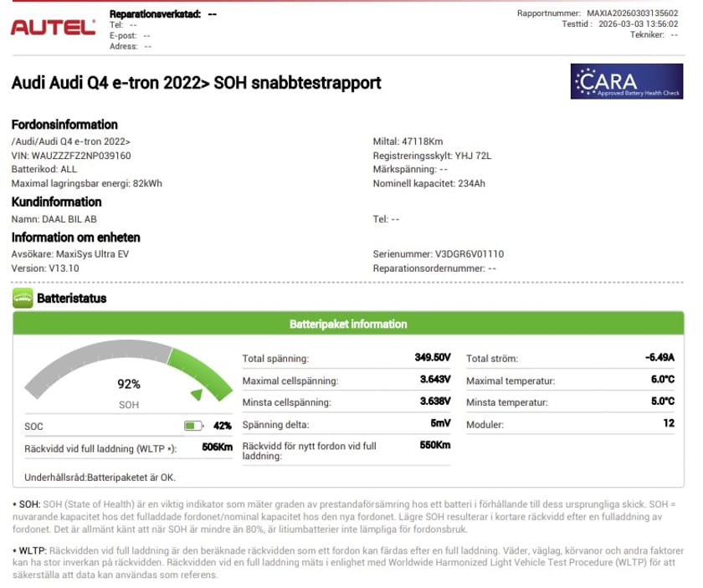Select the WLTP range 506Km value

pos(217,447)
